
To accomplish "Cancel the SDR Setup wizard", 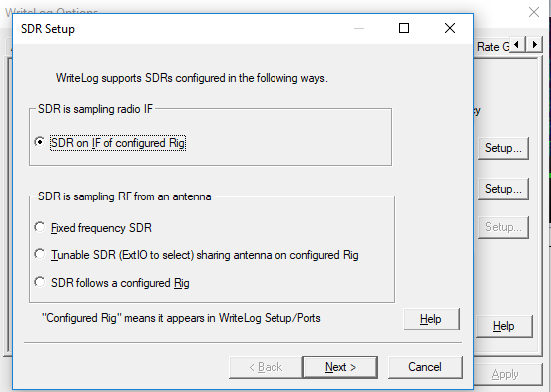I will click(425, 367).
